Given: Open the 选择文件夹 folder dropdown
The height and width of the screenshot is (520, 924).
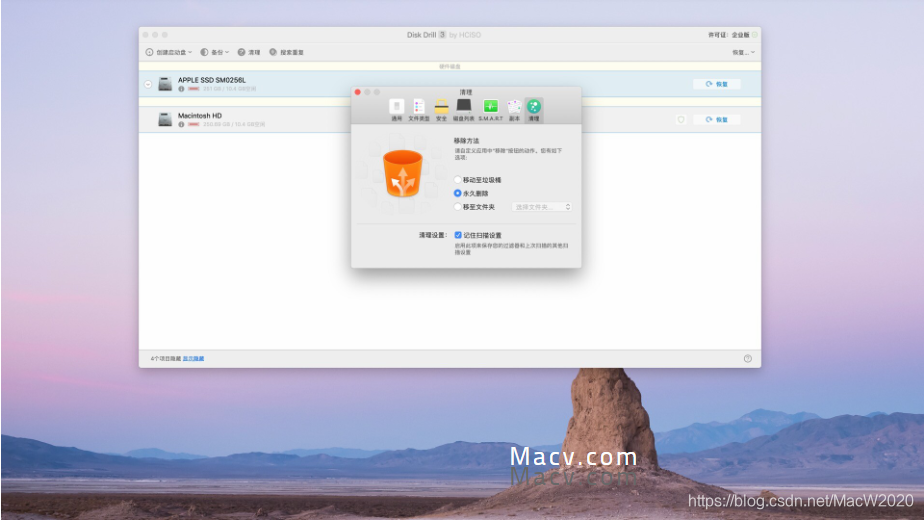Looking at the screenshot, I should [x=542, y=207].
